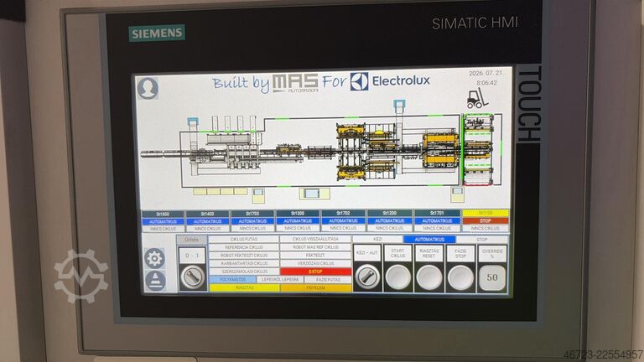644x362 pixels.
Task: Tap the wide operator panel below line center
Action: pos(314,194)
